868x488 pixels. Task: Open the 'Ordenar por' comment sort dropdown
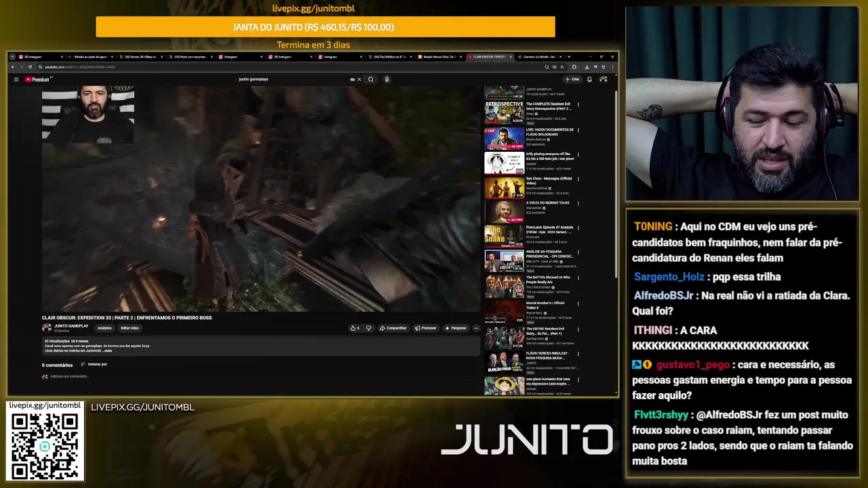94,365
